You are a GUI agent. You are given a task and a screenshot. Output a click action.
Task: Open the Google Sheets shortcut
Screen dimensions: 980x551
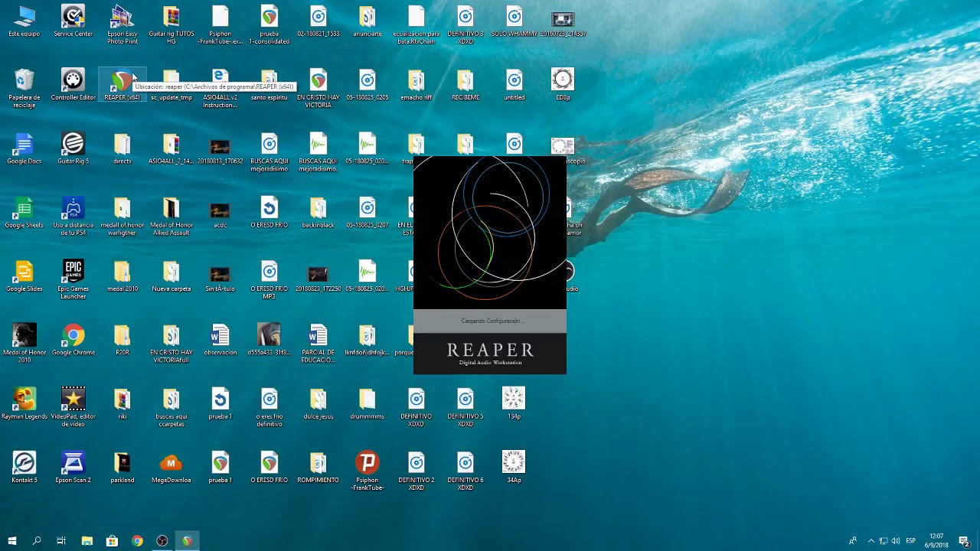pyautogui.click(x=24, y=213)
